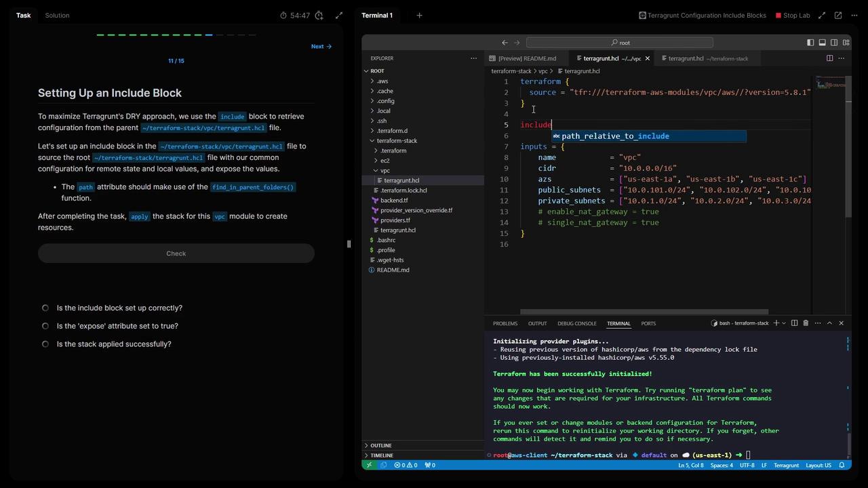Screen dimensions: 868x488
Task: Select 'Is the include block set up correctly?' radio
Action: pyautogui.click(x=45, y=308)
